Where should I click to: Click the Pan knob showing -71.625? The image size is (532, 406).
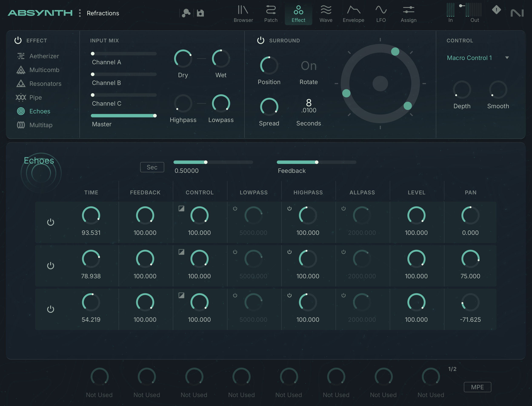point(470,302)
